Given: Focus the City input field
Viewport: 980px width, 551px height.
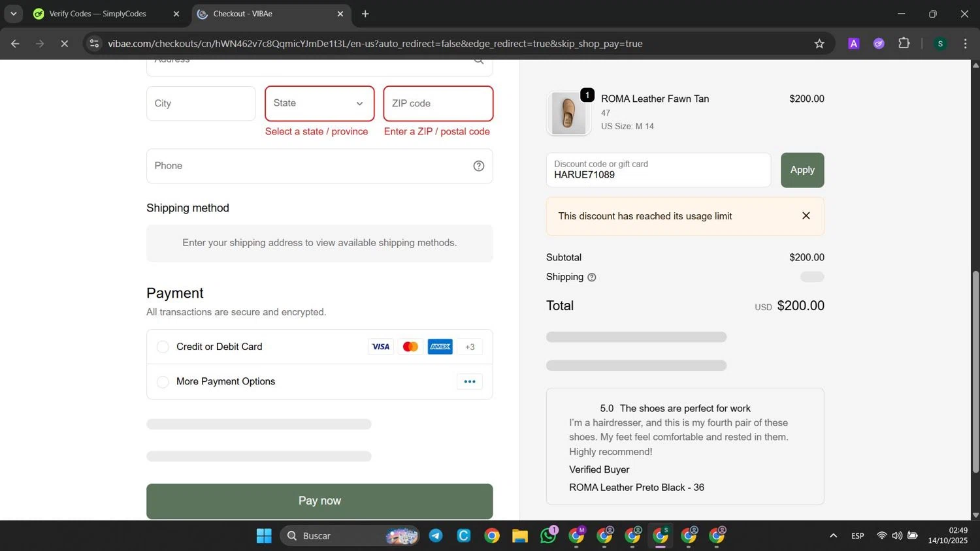Looking at the screenshot, I should [201, 103].
